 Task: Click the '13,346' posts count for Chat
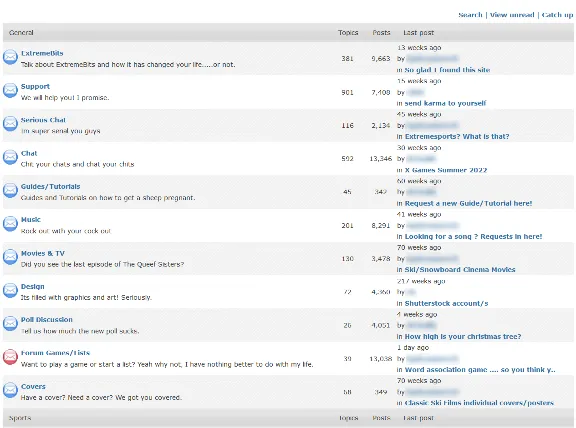click(381, 159)
